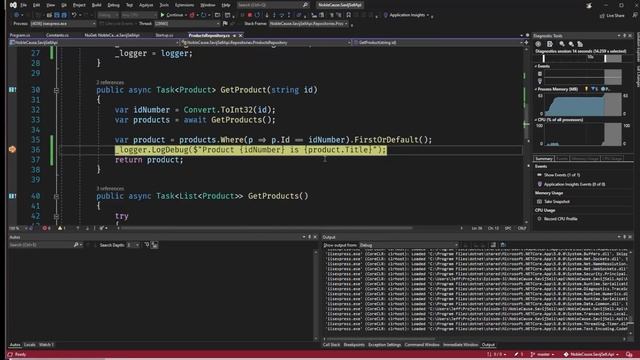Image resolution: width=640 pixels, height=360 pixels.
Task: Open the Process dropdown
Action: click(63, 24)
